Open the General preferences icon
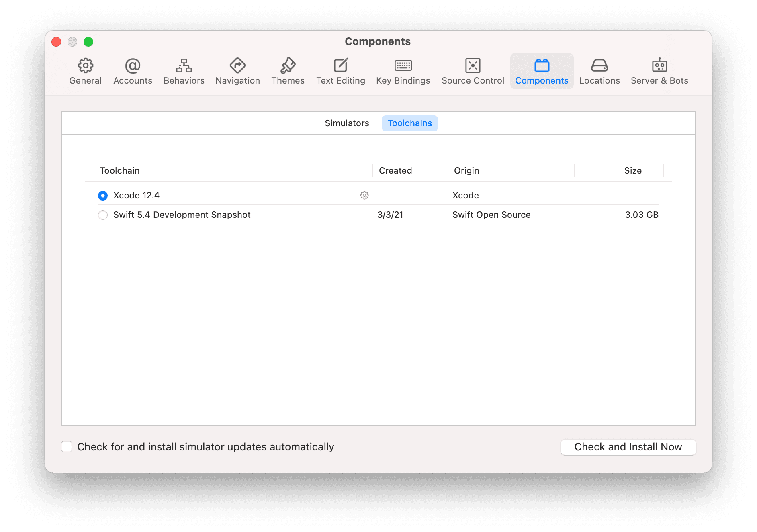 pos(85,71)
